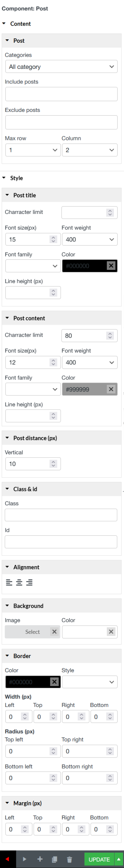This screenshot has width=124, height=868.
Task: Clear the Background image selection
Action: pos(54,632)
